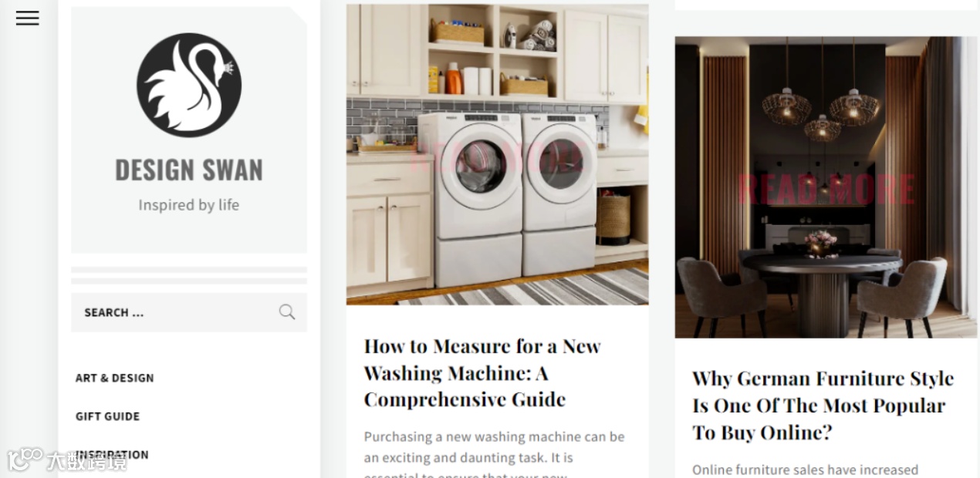Screen dimensions: 980x478
Task: Click the 'Online furniture sales' excerpt text
Action: point(805,470)
